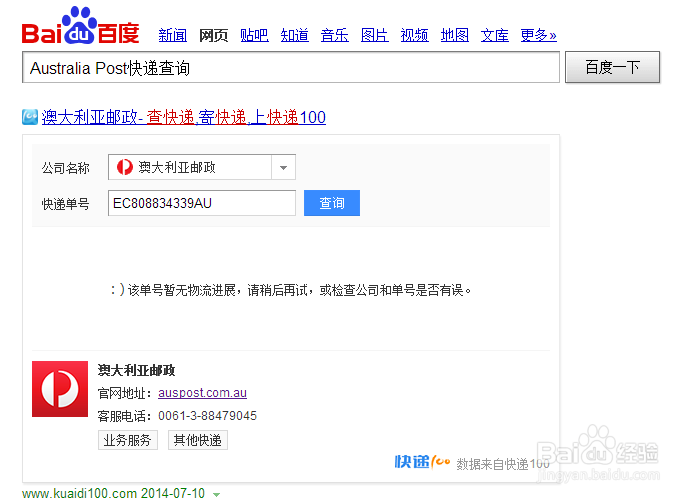Click the 公司名称 label

tap(66, 168)
